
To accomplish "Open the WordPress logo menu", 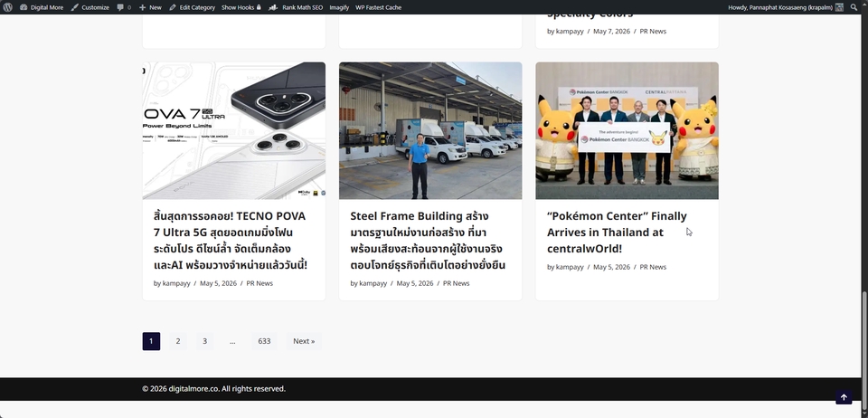I will click(8, 7).
